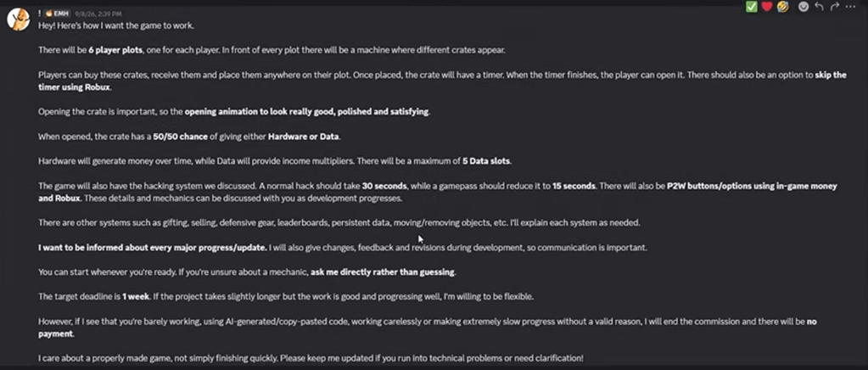Click the sender's username exclamation mark
868x370 pixels.
(x=40, y=14)
